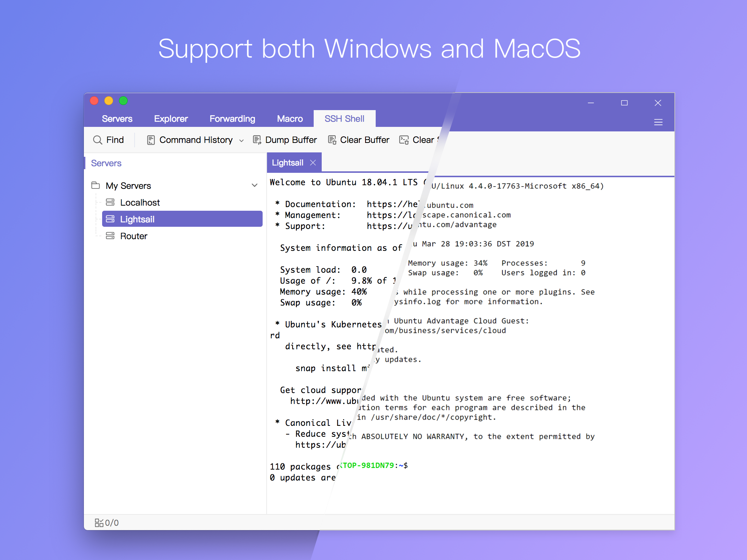The height and width of the screenshot is (560, 747).
Task: Open Command History list icon
Action: point(151,140)
